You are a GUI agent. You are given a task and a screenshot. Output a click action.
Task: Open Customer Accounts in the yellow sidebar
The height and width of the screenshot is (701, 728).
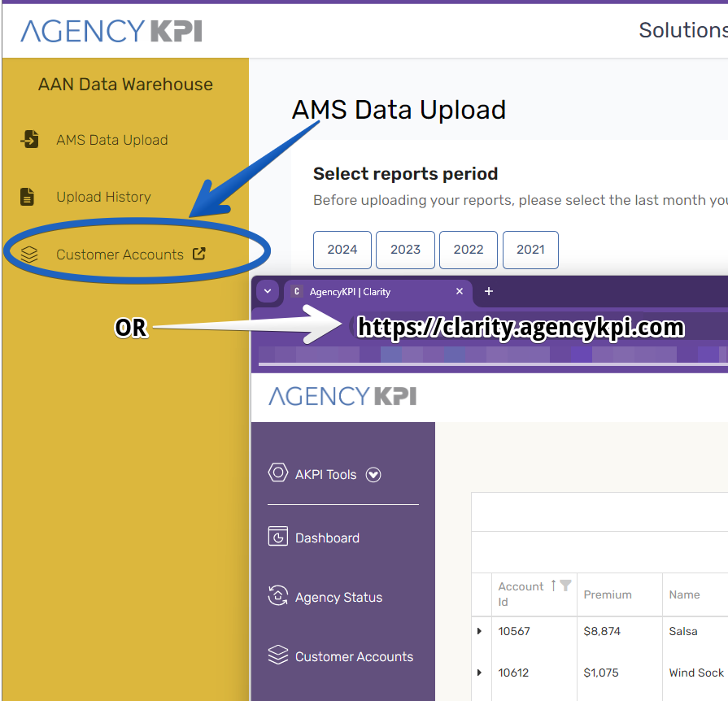(x=120, y=255)
